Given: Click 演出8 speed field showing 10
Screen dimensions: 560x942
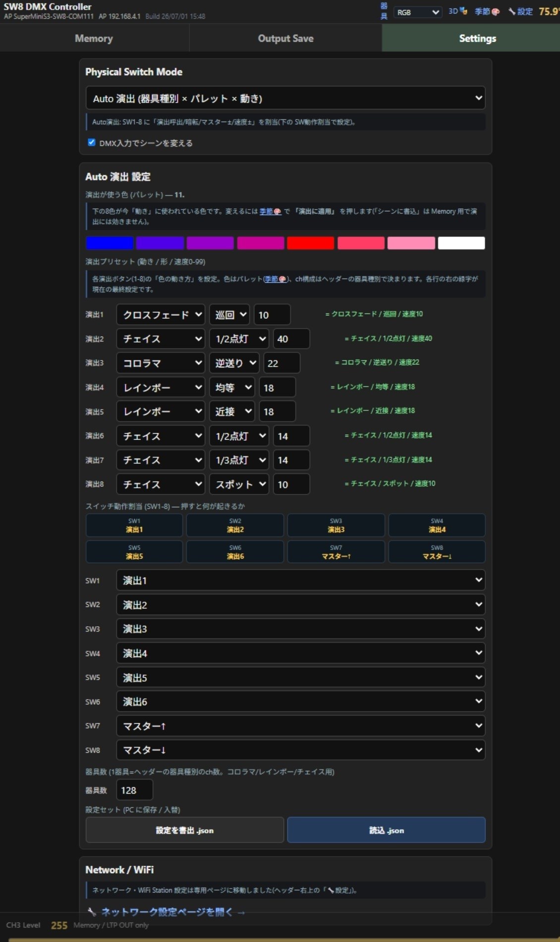Looking at the screenshot, I should 291,484.
